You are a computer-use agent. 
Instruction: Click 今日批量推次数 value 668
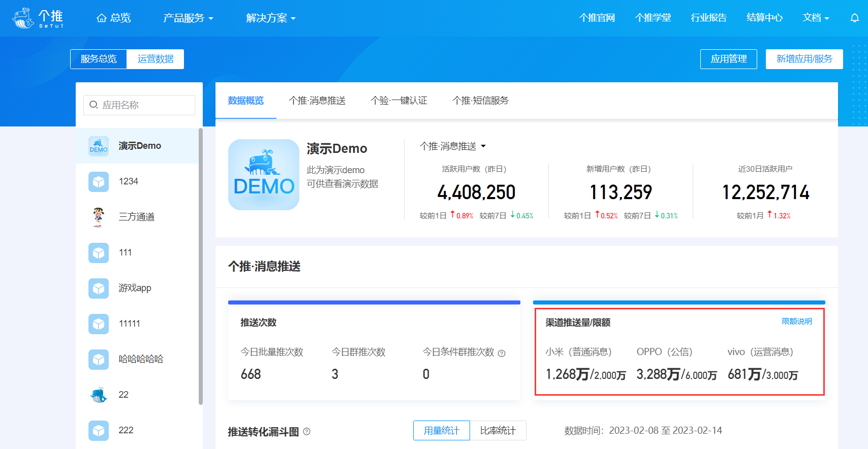point(251,374)
